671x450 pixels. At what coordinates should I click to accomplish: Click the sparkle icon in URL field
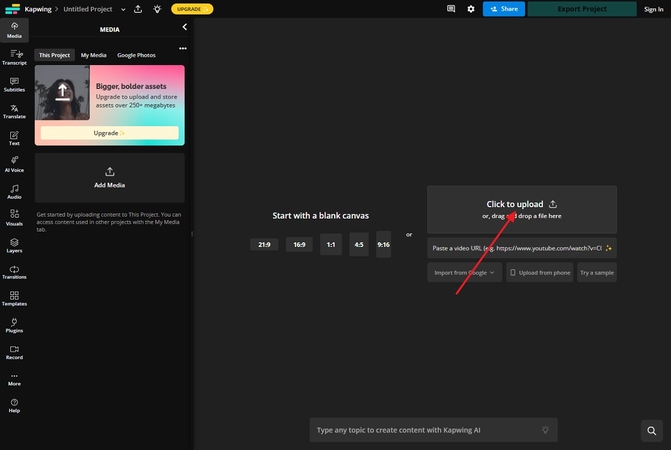pos(609,248)
